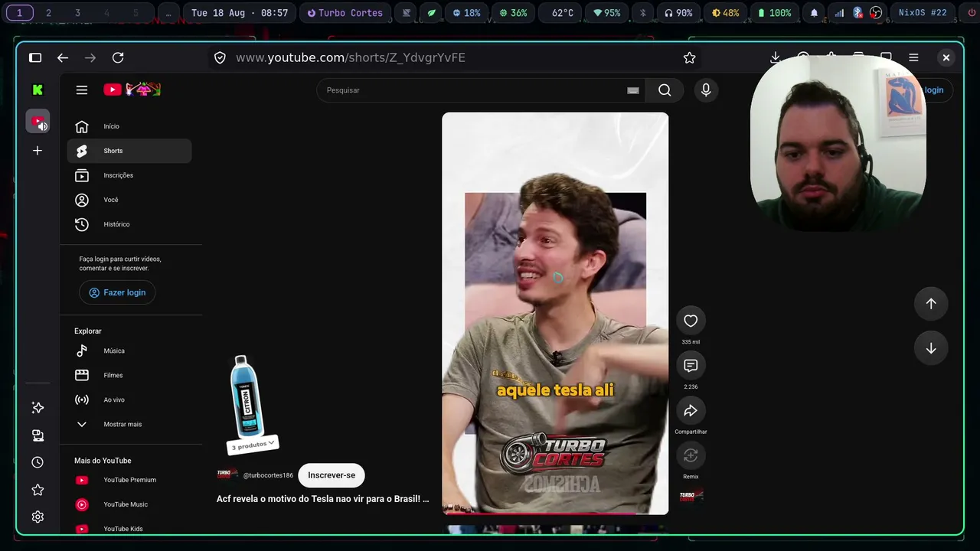Open YouTube Music link

pyautogui.click(x=129, y=504)
